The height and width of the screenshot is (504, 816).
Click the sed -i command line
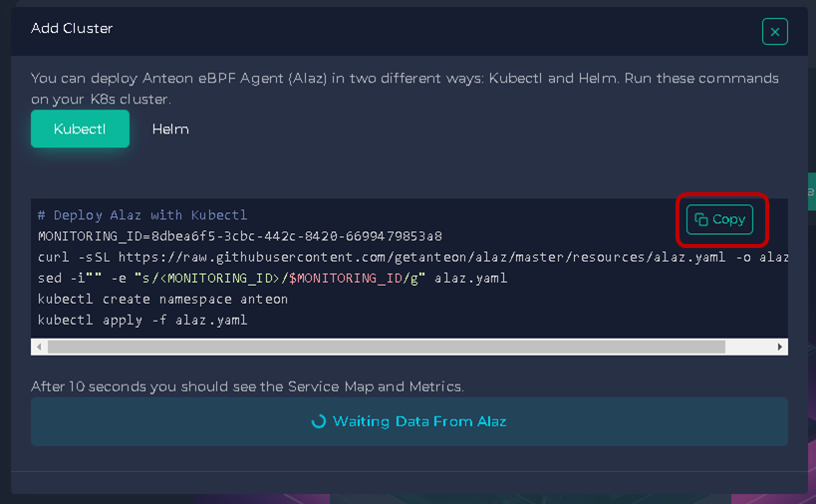[x=272, y=278]
